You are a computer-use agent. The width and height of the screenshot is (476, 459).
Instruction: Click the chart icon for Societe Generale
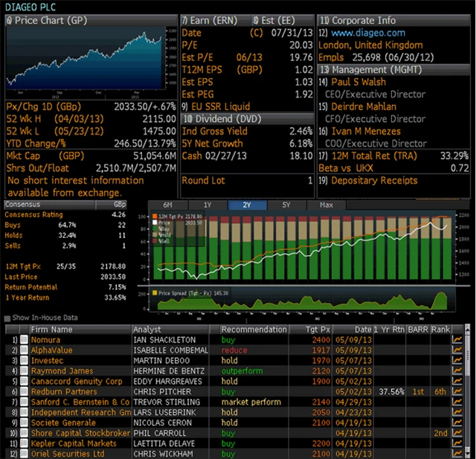457,423
